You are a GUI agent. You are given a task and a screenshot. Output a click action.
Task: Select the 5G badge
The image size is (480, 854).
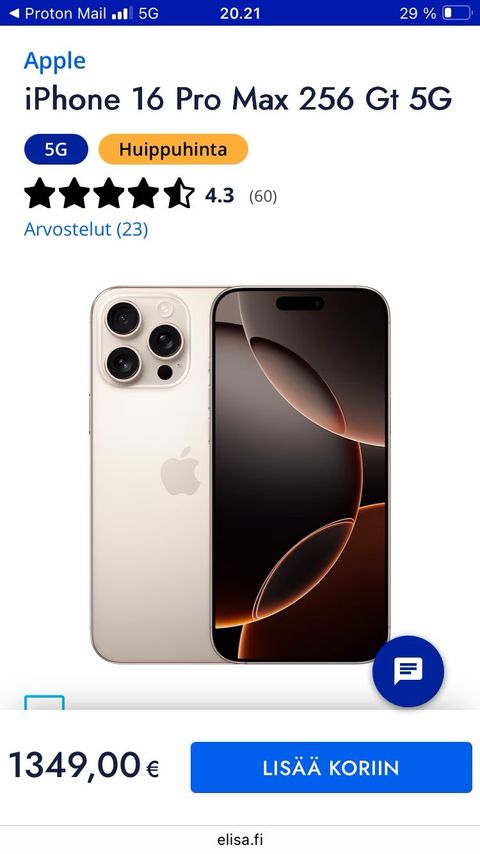pyautogui.click(x=56, y=149)
